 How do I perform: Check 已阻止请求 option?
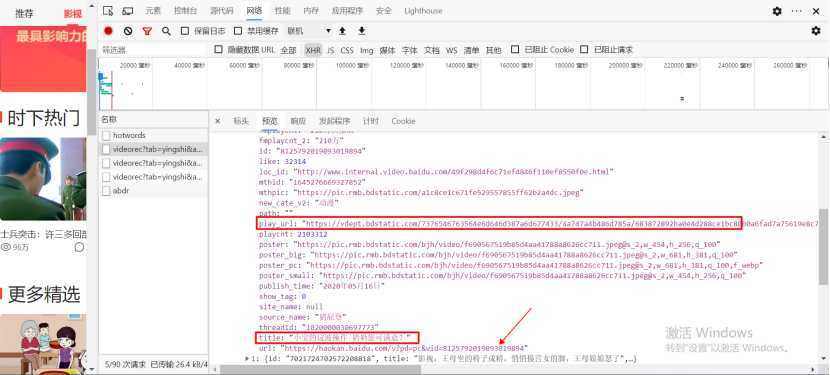coord(584,49)
